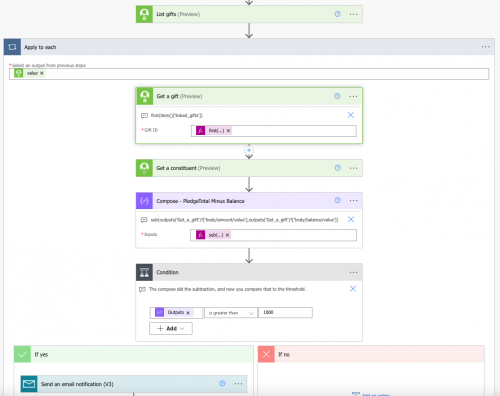
Task: Open the 'is greater than' operator dropdown
Action: pyautogui.click(x=231, y=313)
